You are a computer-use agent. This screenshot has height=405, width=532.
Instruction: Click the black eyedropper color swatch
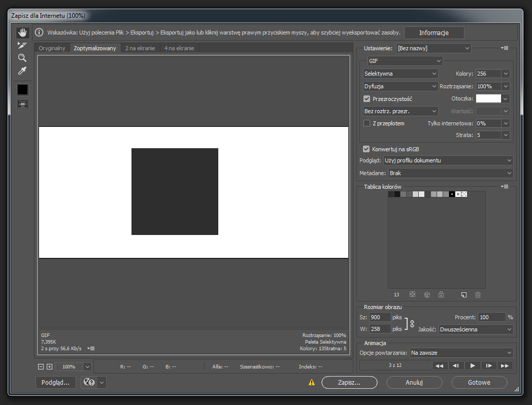tap(23, 90)
